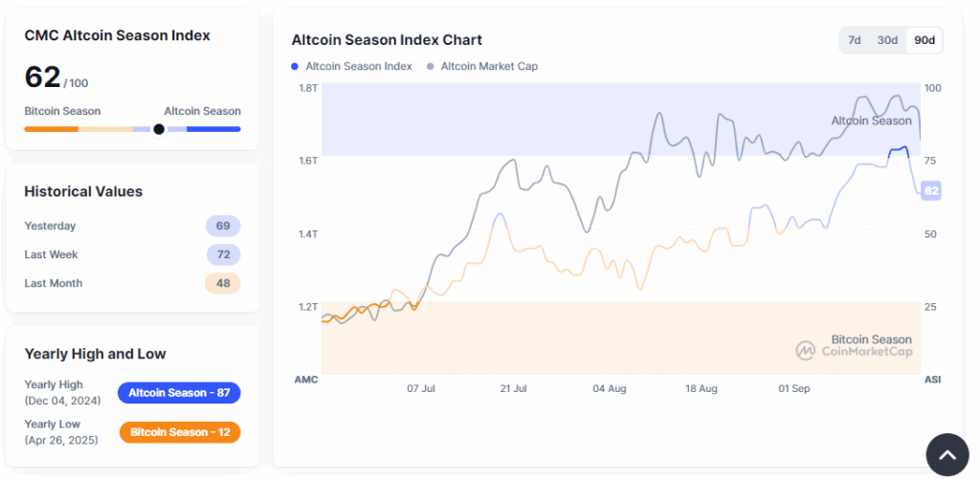Click the Last Month value badge 48
The width and height of the screenshot is (980, 479).
pos(223,284)
